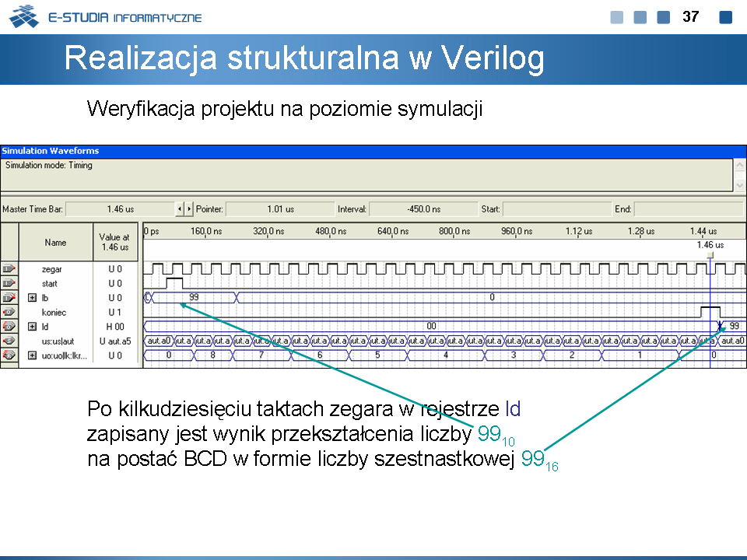Click the ld bus output icon

tap(9, 326)
